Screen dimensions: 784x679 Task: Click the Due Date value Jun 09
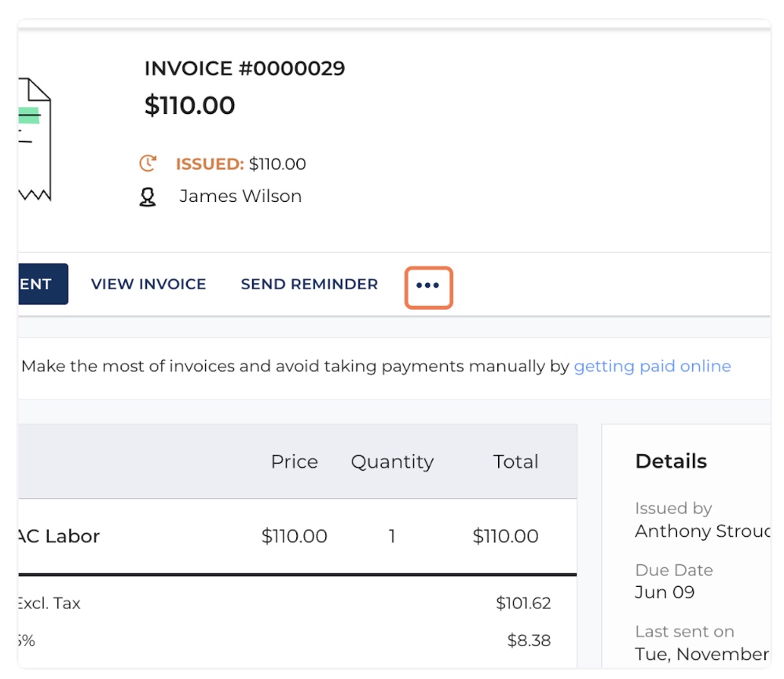665,593
